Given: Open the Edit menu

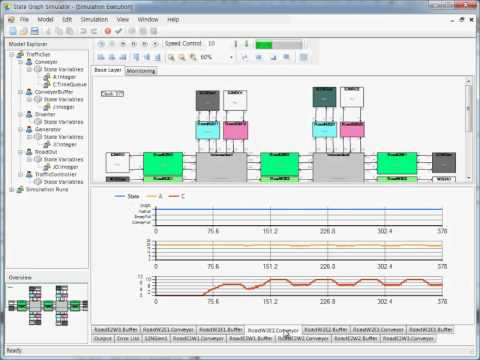Looking at the screenshot, I should coord(67,19).
